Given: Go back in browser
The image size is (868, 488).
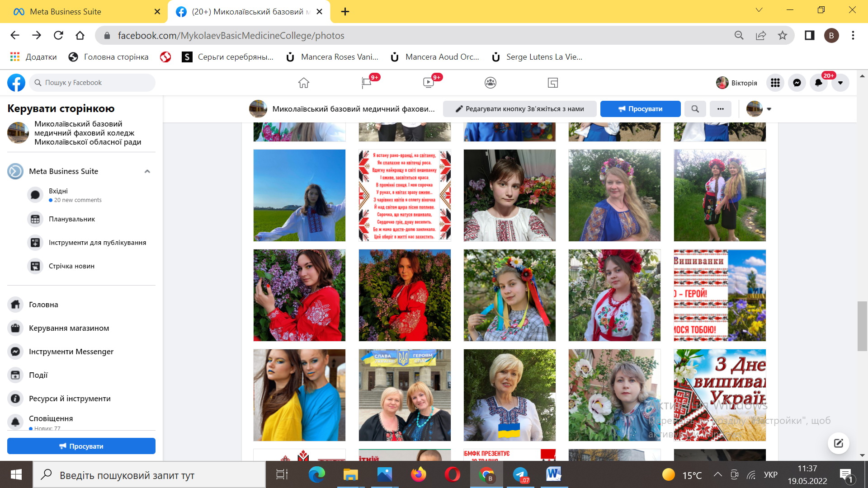Looking at the screenshot, I should coord(15,35).
